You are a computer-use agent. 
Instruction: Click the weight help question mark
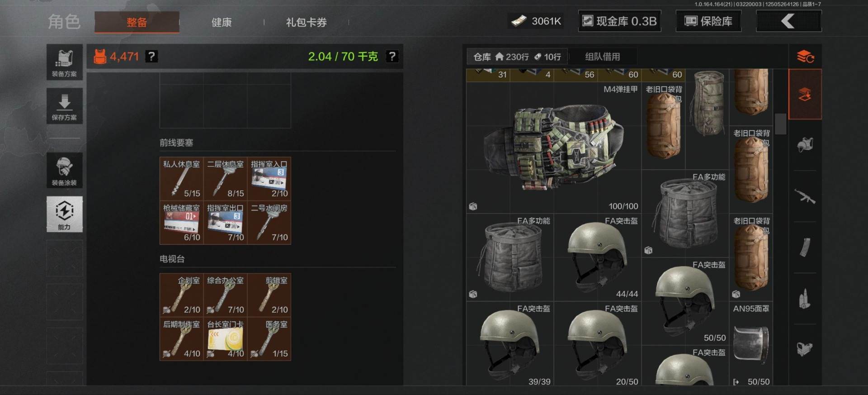pos(392,57)
